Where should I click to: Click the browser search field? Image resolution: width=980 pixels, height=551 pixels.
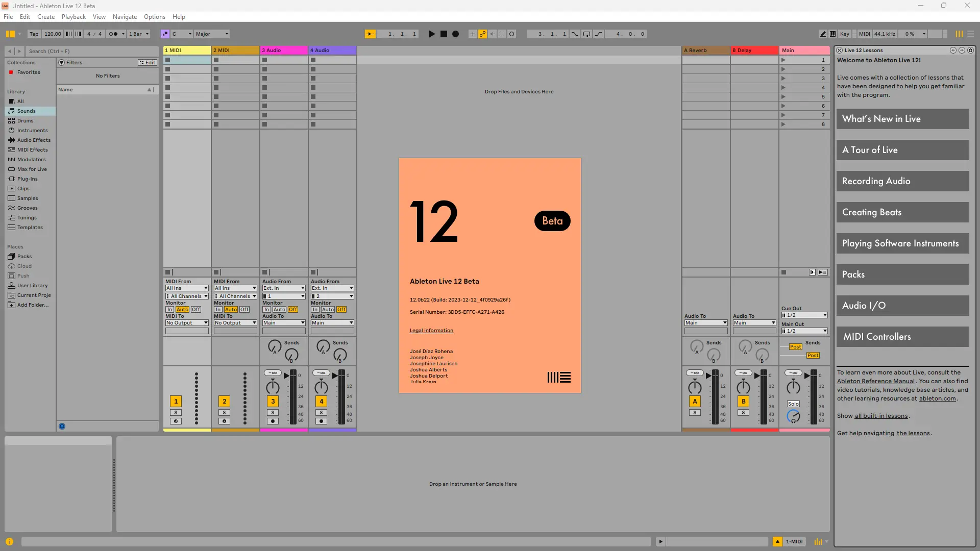(x=92, y=51)
